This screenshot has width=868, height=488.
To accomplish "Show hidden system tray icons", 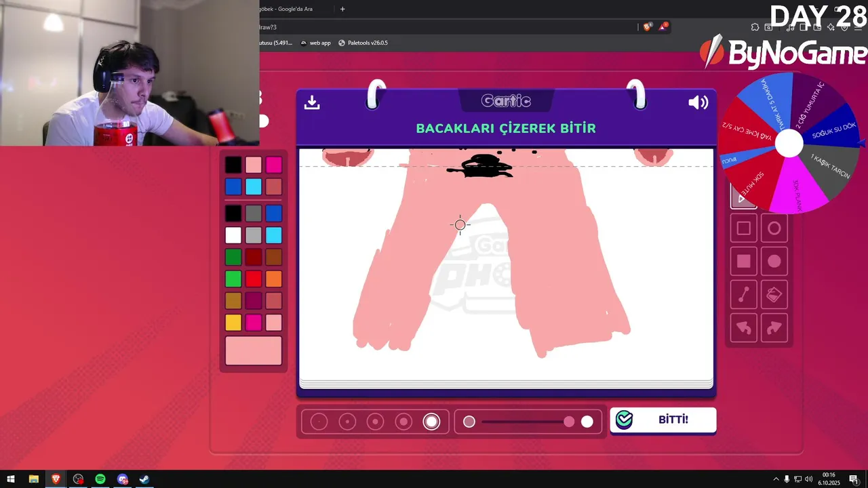I will click(776, 479).
